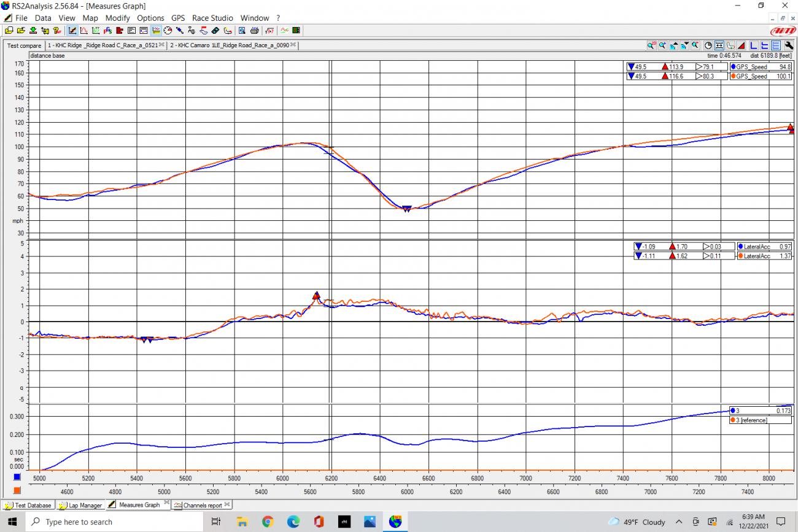This screenshot has height=532, width=798.
Task: Open the Measures Graph view icon in toolbar
Action: (x=72, y=30)
